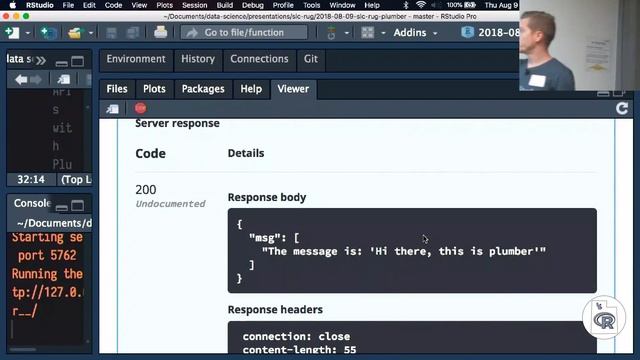This screenshot has width=640, height=360.
Task: Click the source pane back arrow
Action: click(21, 80)
